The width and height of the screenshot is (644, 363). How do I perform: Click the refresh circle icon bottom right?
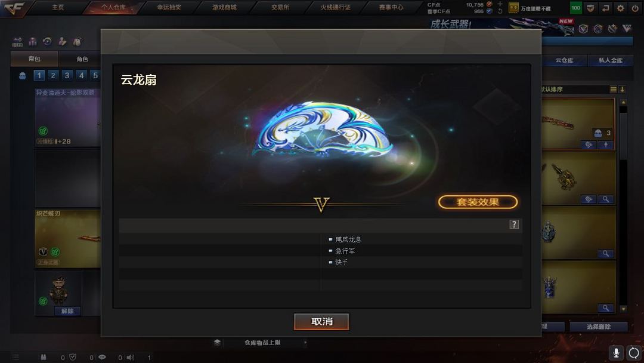tap(634, 353)
